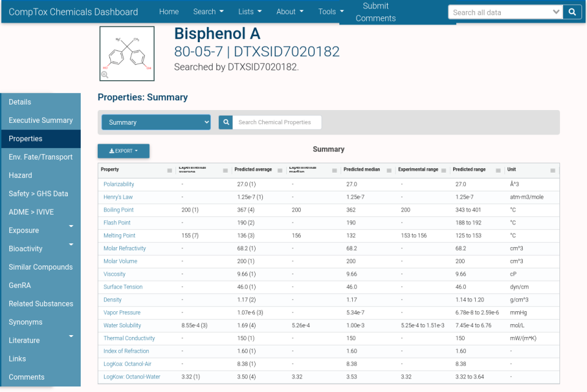Zoom the Bisphenol A structure image
Image resolution: width=587 pixels, height=392 pixels.
[x=105, y=75]
